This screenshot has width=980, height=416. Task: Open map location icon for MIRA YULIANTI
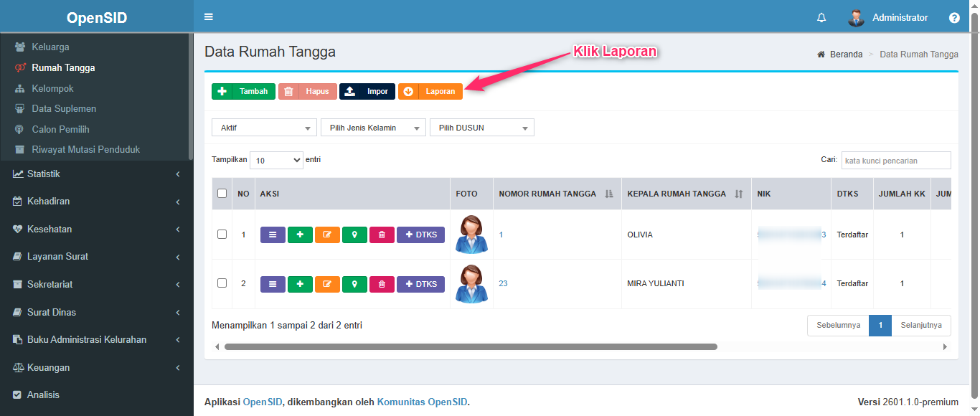click(x=354, y=284)
